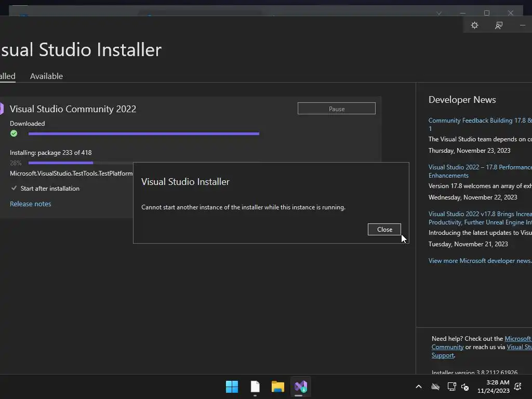
Task: Click the 'Tuesday, November 21, 2023' date
Action: (468, 244)
